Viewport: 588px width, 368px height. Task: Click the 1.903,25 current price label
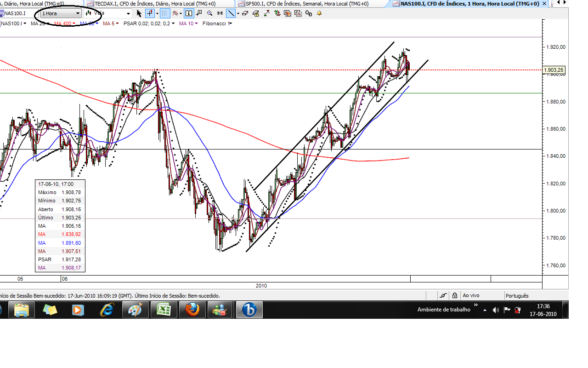click(x=554, y=70)
